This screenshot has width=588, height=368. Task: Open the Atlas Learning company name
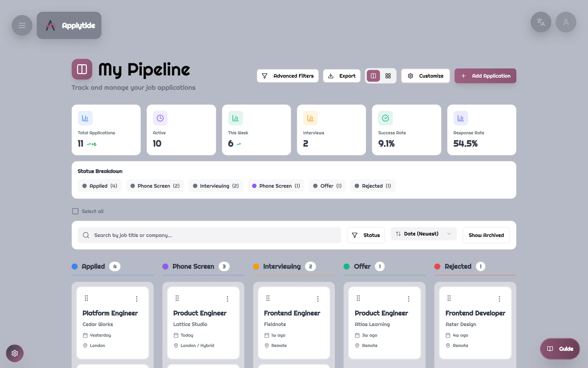tap(372, 324)
